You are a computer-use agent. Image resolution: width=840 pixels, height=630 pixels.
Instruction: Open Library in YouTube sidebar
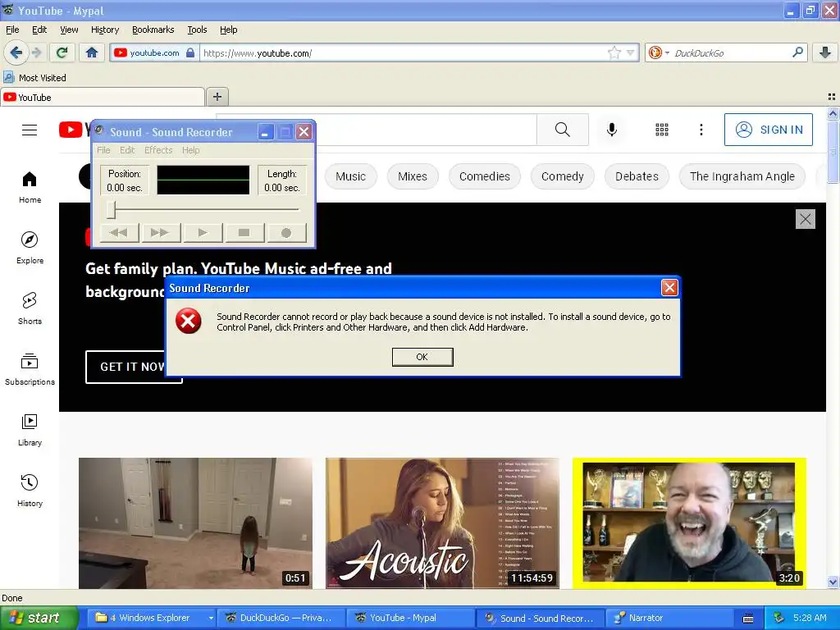(x=30, y=430)
